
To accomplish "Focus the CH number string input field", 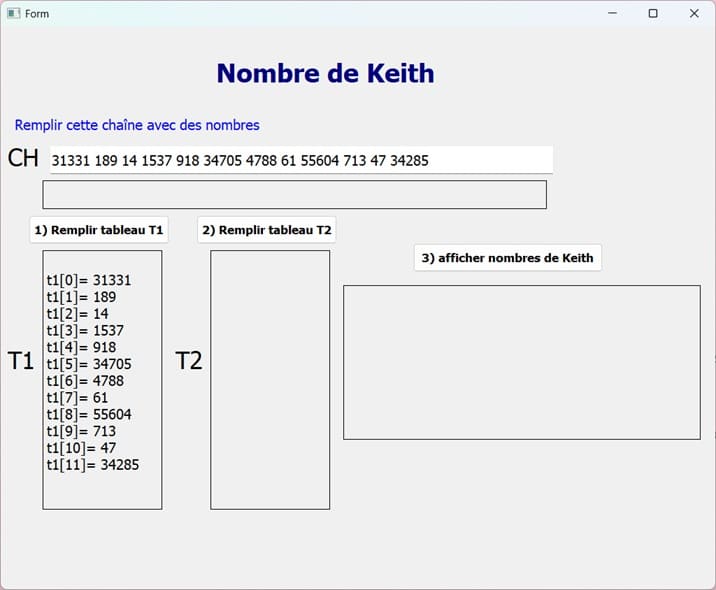I will click(x=300, y=160).
